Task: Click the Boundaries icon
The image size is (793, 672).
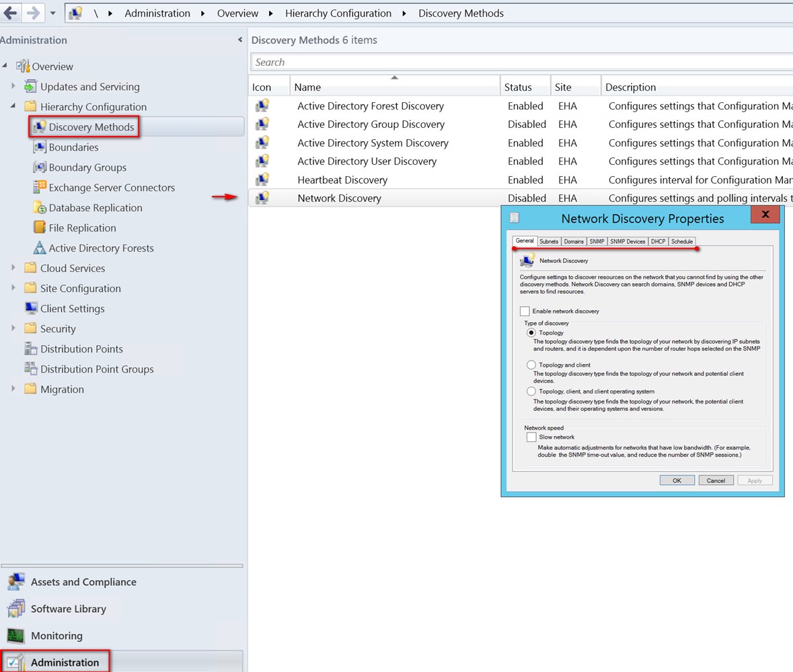Action: pos(40,147)
